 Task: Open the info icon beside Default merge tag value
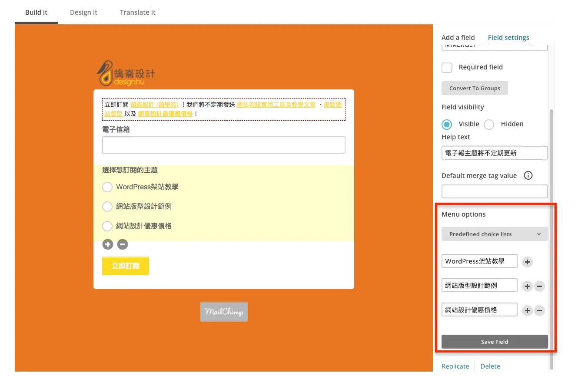pyautogui.click(x=528, y=176)
